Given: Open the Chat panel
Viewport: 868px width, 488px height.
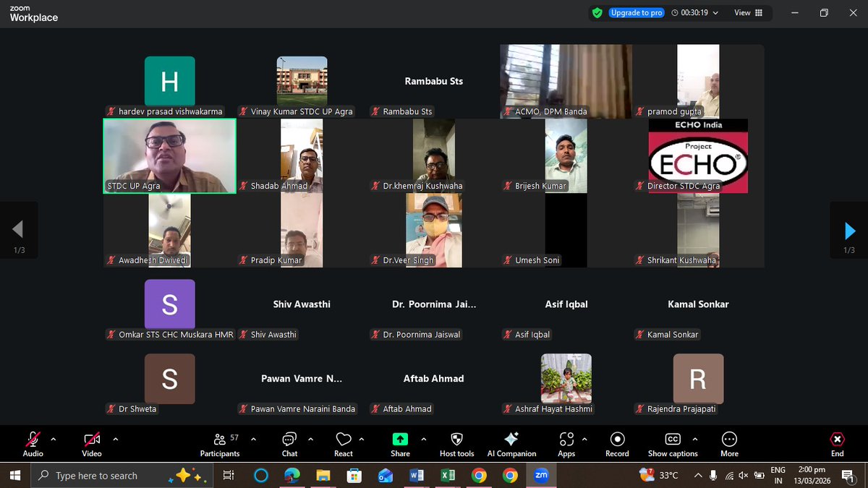Looking at the screenshot, I should tap(289, 443).
